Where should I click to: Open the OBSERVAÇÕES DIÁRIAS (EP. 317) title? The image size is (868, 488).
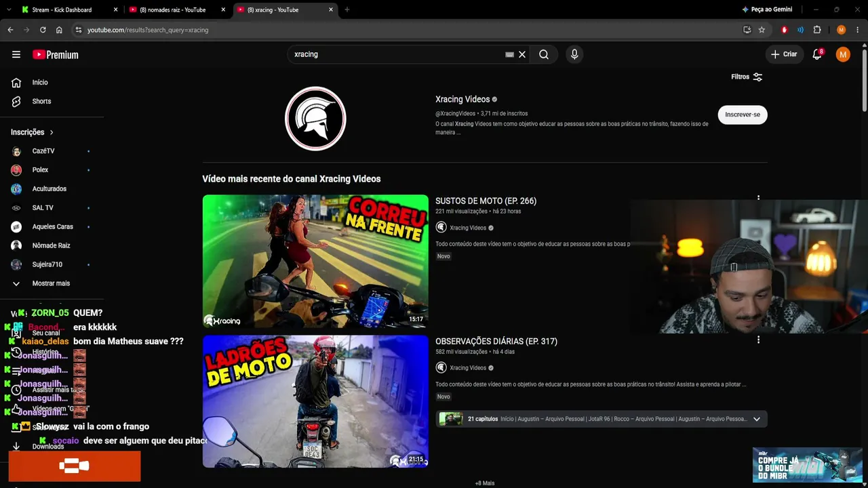pos(496,342)
